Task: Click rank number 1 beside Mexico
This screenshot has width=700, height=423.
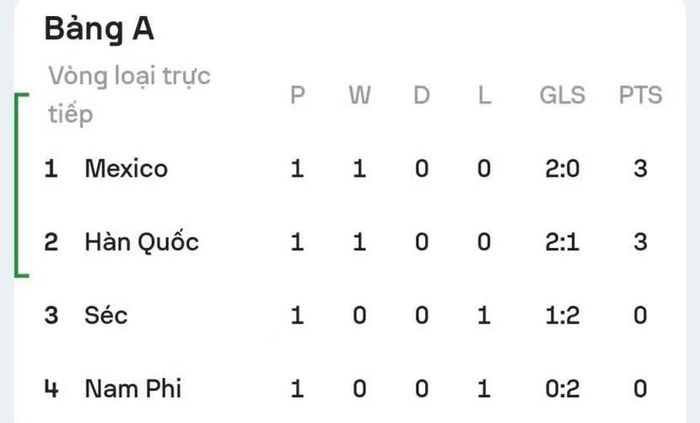Action: [x=51, y=169]
